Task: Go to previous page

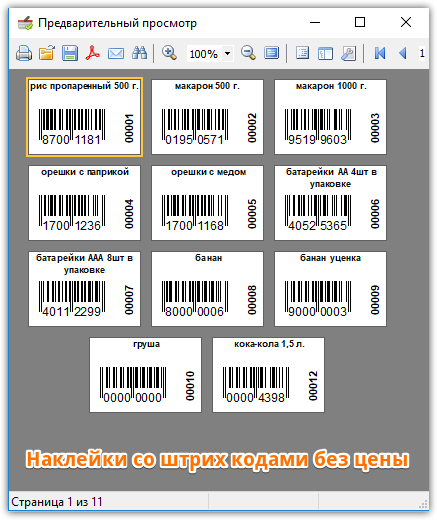Action: tap(403, 53)
